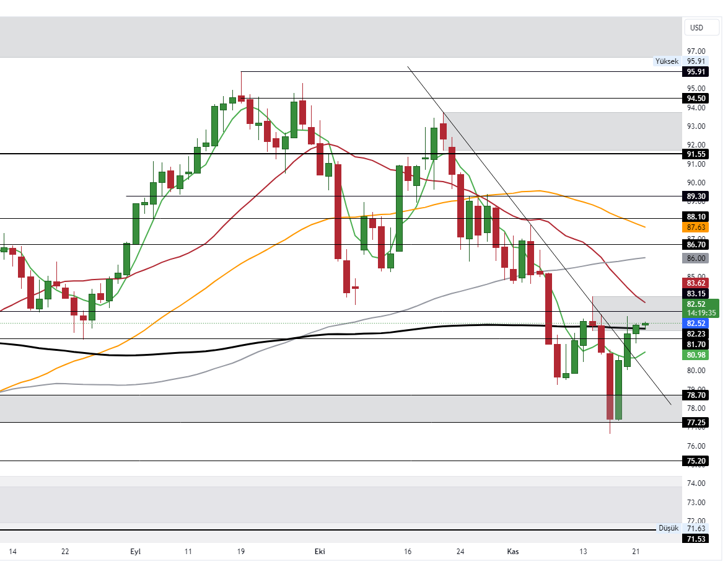Click the Düşük low price marker
The height and width of the screenshot is (582, 728).
[x=669, y=528]
